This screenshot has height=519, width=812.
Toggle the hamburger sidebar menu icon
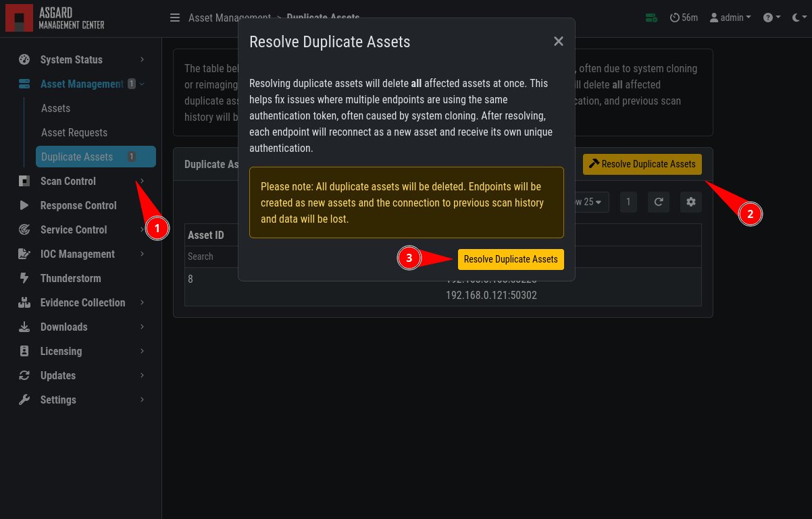(175, 18)
